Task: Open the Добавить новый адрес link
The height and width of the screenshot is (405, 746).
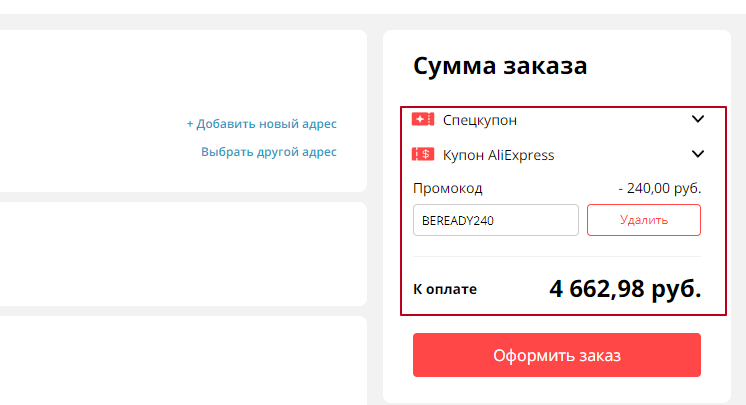Action: point(266,124)
